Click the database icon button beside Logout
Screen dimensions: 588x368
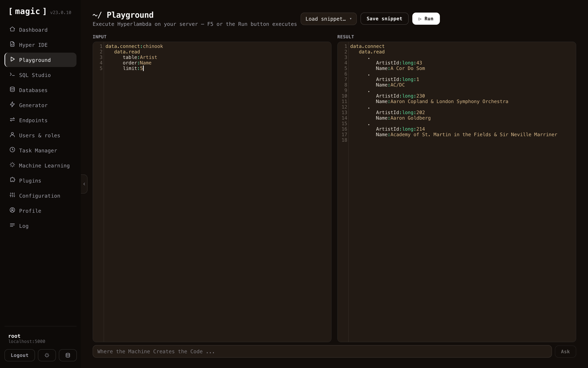point(68,355)
